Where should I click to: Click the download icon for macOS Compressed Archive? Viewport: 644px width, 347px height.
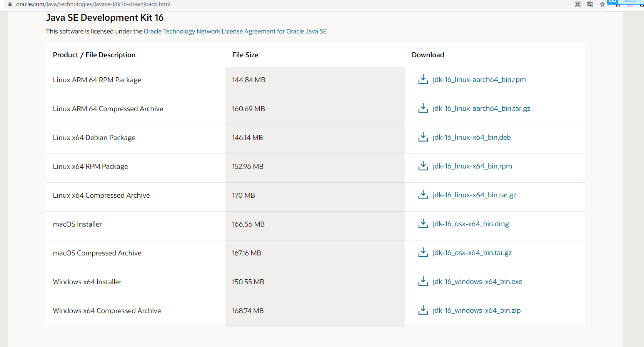tap(423, 252)
